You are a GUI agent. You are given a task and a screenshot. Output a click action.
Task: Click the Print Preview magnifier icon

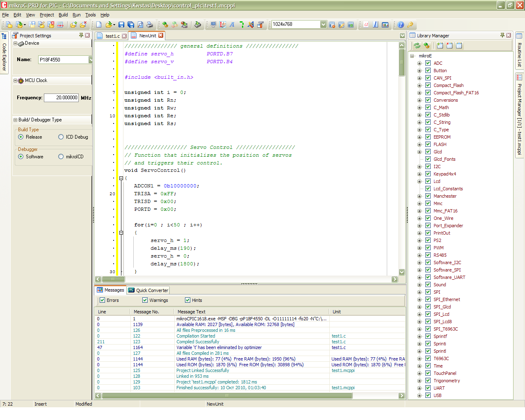(140, 25)
